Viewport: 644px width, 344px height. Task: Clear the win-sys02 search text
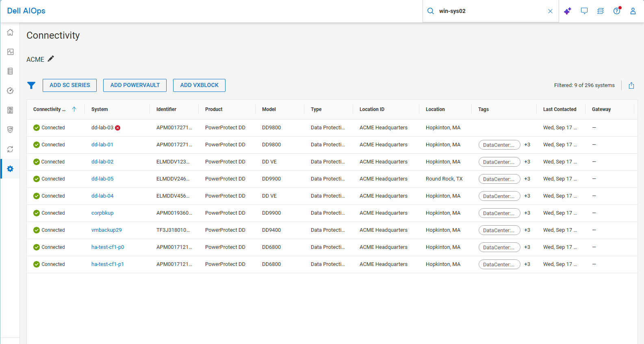[x=550, y=11]
